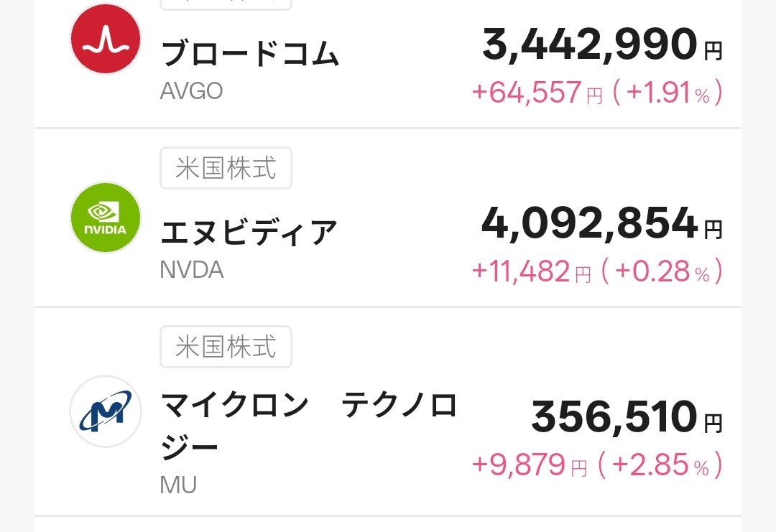Screen dimensions: 776x532
Task: Tap the +0.28% change percentage
Action: pyautogui.click(x=662, y=271)
